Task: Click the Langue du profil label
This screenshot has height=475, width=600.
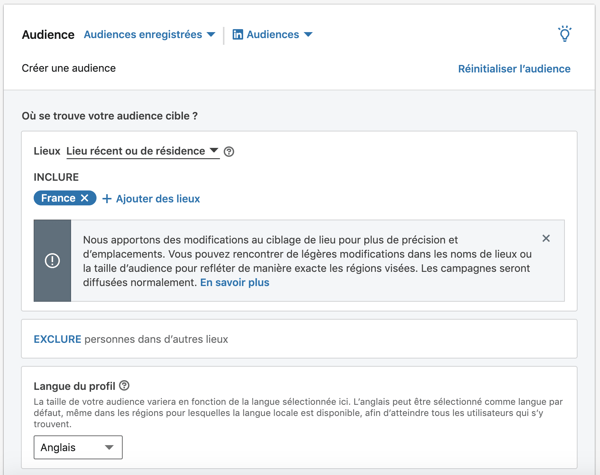Action: tap(74, 386)
